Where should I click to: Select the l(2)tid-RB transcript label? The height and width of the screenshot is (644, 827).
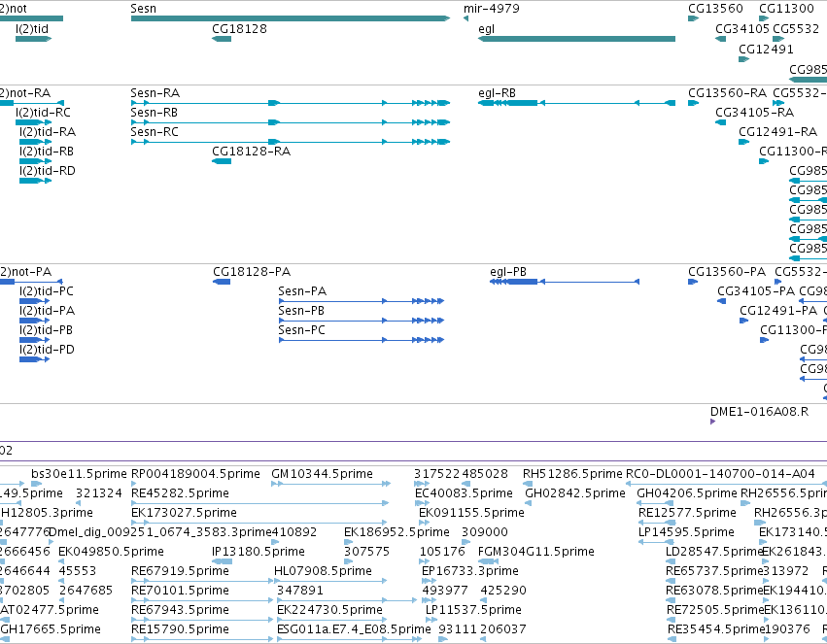point(47,152)
